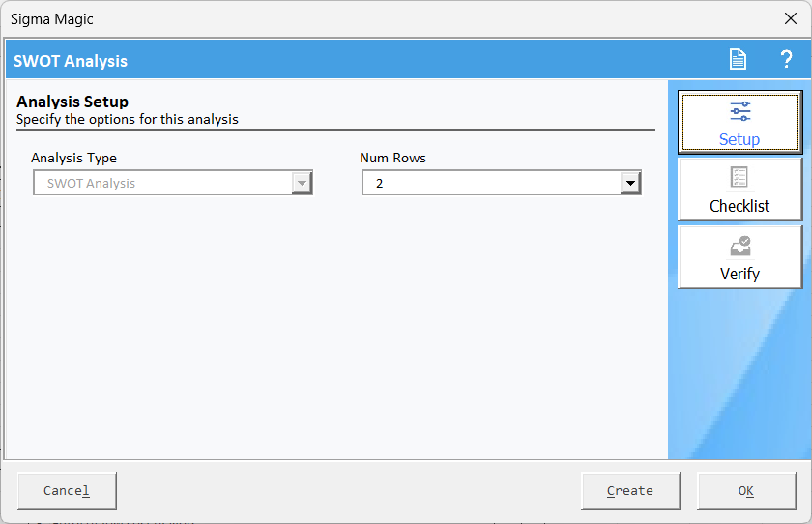Screen dimensions: 812x524
Task: Switch to the Checklist tab label
Action: click(x=739, y=206)
